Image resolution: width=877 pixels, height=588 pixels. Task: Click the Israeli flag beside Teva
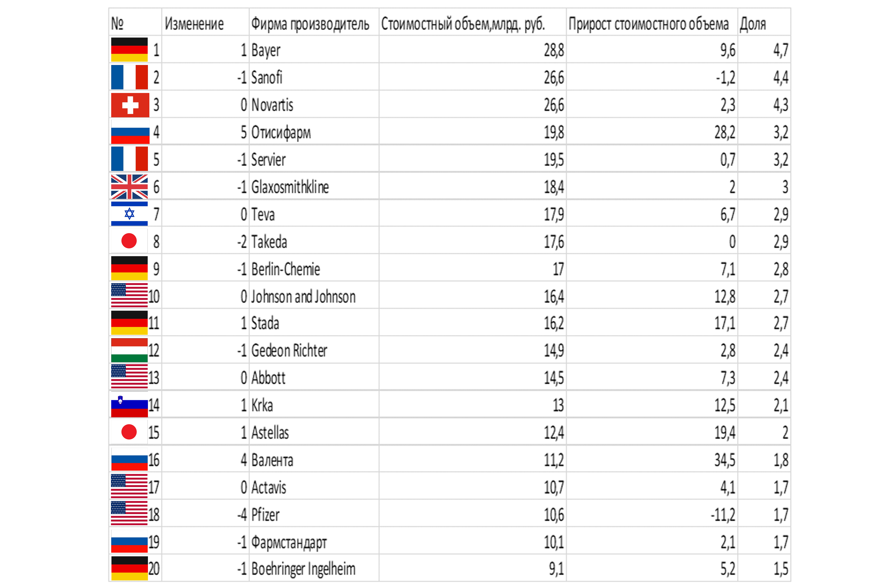(129, 214)
